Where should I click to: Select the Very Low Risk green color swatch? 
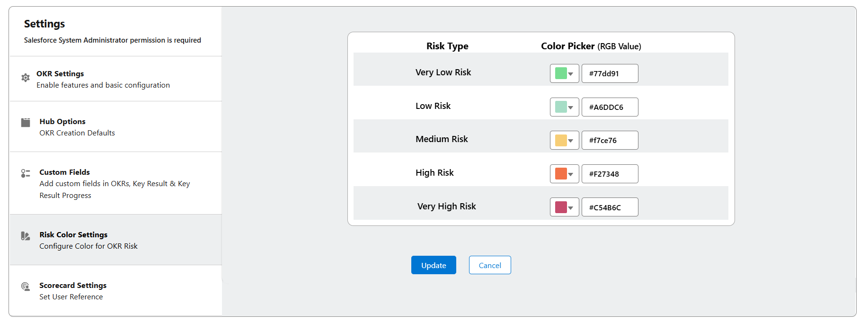(x=561, y=73)
